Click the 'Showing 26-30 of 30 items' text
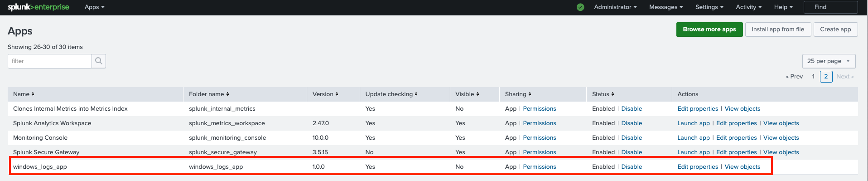This screenshot has width=868, height=181. 45,47
